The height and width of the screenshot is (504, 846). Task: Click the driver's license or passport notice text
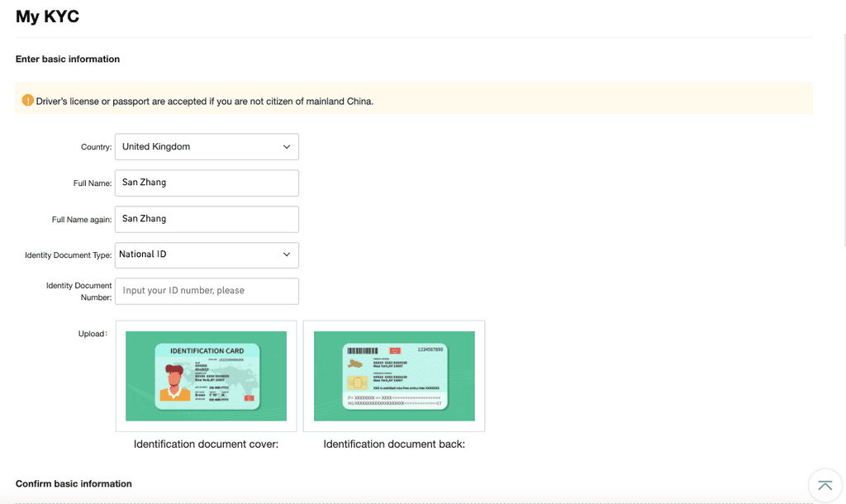tap(205, 102)
